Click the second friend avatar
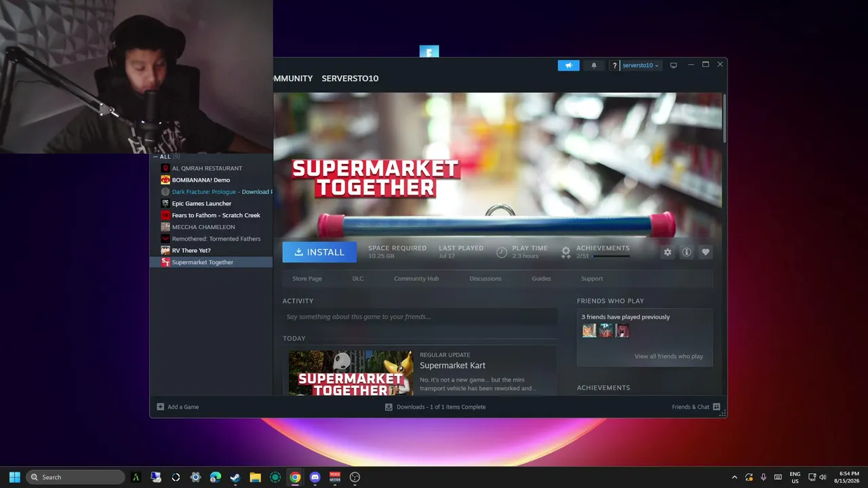This screenshot has width=868, height=488. [x=606, y=330]
